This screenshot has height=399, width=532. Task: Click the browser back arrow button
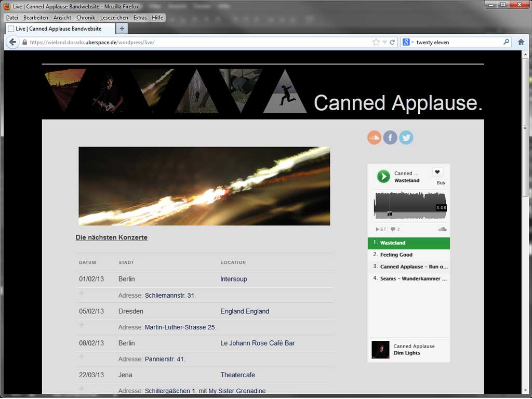point(12,42)
